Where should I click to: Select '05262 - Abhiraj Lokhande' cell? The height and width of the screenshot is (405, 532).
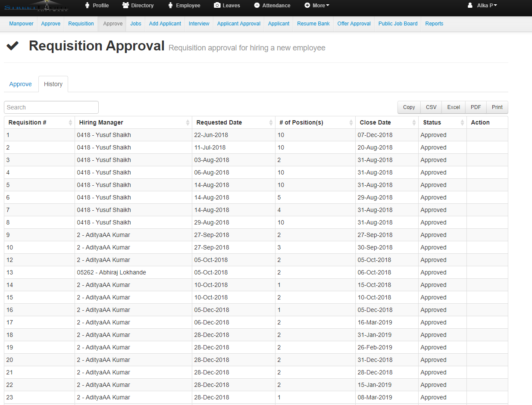pos(111,272)
